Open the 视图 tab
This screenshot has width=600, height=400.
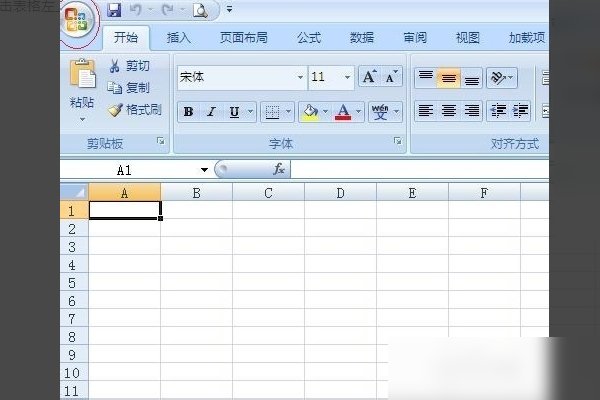tap(468, 38)
